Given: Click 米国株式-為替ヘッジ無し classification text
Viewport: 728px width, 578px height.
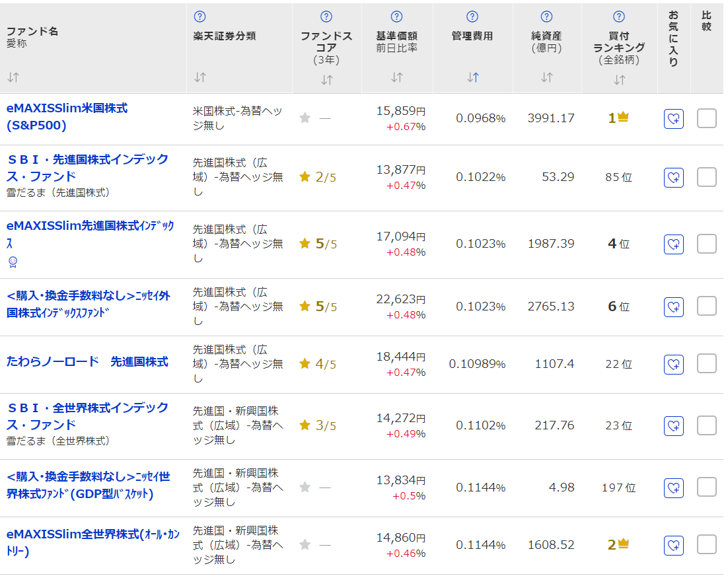Looking at the screenshot, I should point(237,118).
